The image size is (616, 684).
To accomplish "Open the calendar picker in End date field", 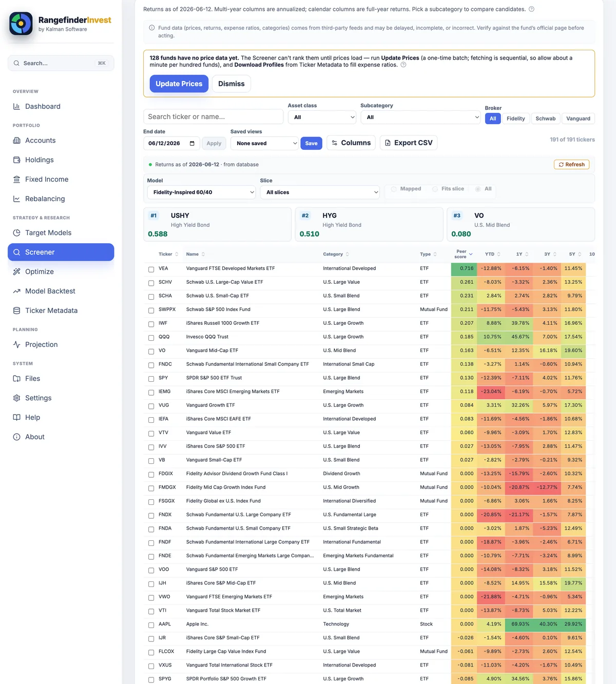I will (x=192, y=143).
